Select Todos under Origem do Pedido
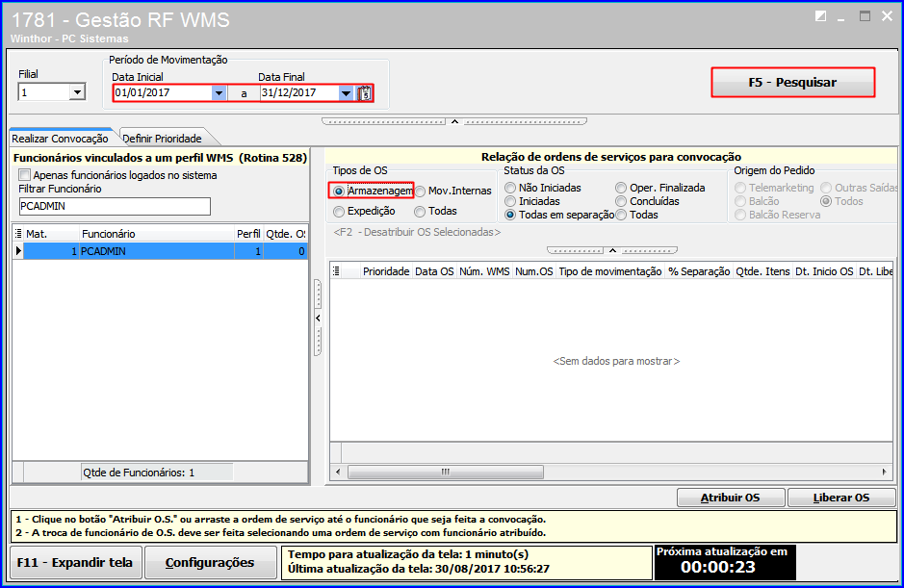Viewport: 904px width, 588px height. pos(826,201)
